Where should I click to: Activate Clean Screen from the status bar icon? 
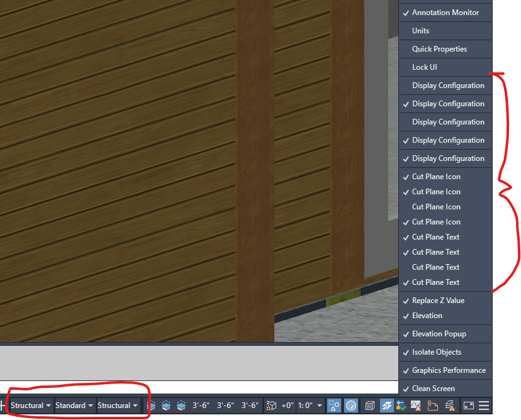pyautogui.click(x=469, y=406)
